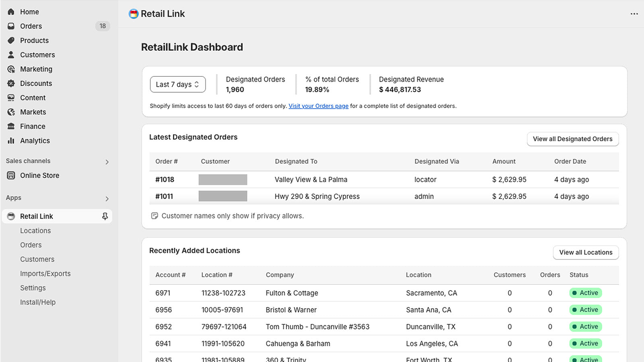Pin Retail Link app using pin icon
Image resolution: width=644 pixels, height=362 pixels.
tap(105, 216)
